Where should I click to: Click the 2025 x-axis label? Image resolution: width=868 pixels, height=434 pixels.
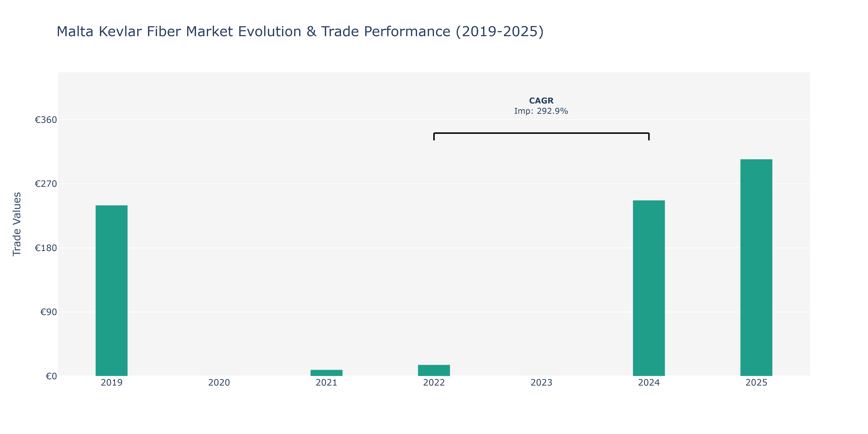pos(756,383)
